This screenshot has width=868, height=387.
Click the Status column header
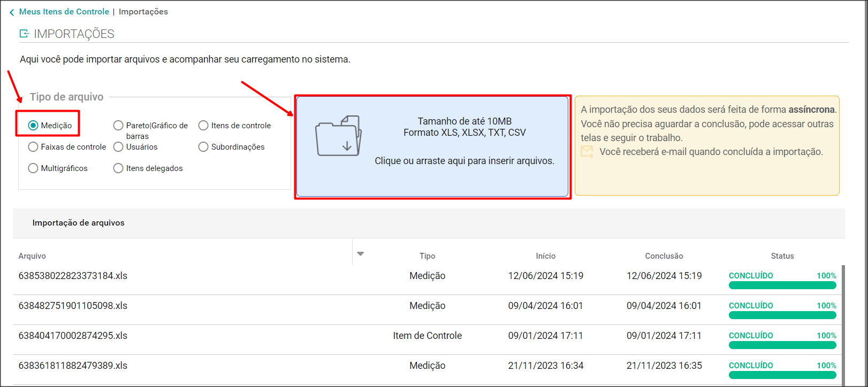pyautogui.click(x=782, y=256)
